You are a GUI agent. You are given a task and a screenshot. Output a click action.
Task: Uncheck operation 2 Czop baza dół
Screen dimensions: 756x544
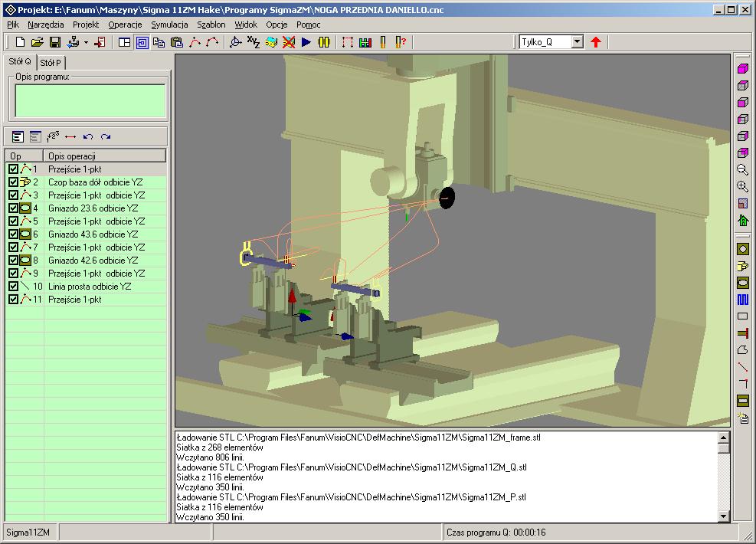click(x=13, y=182)
